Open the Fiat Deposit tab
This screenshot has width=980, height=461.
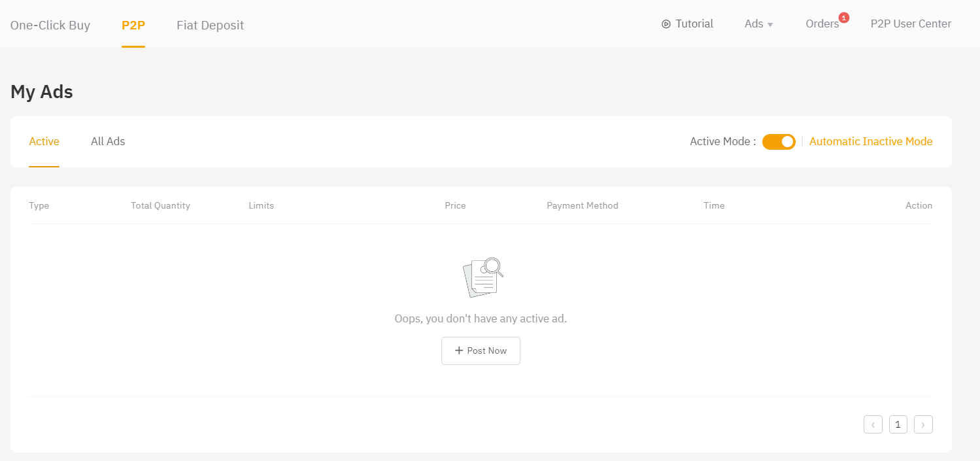210,26
